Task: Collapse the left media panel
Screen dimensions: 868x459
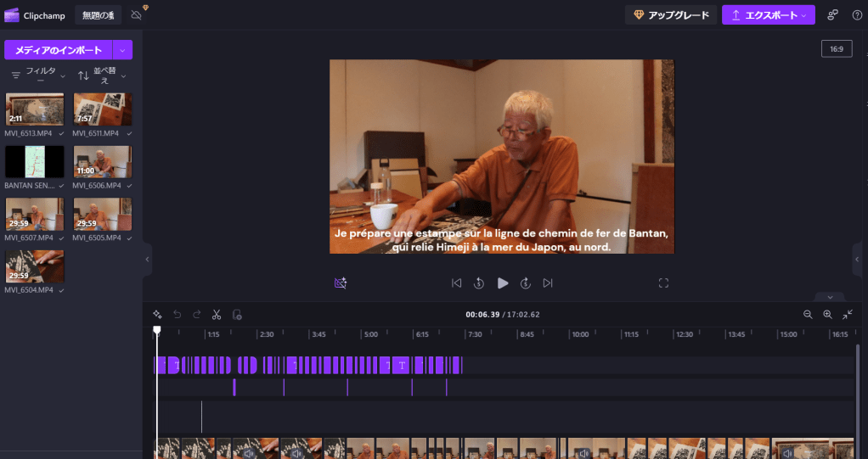Action: click(147, 259)
